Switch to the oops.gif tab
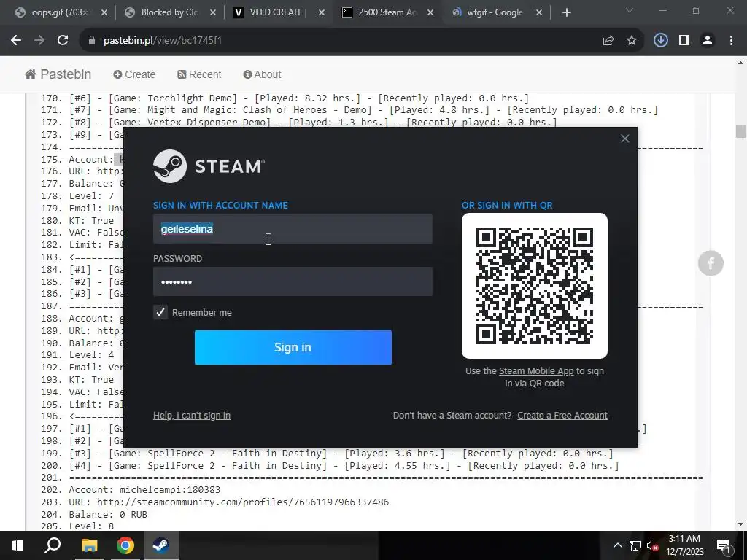 tap(62, 12)
